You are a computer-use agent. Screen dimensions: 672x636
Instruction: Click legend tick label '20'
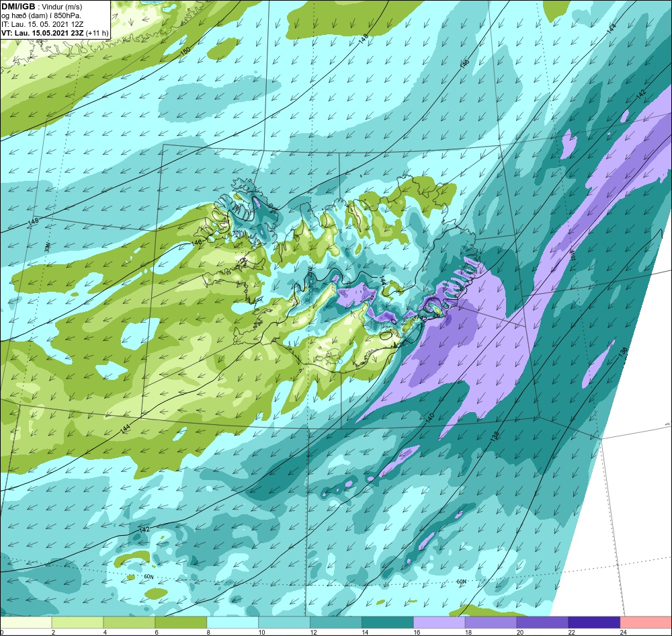point(520,632)
